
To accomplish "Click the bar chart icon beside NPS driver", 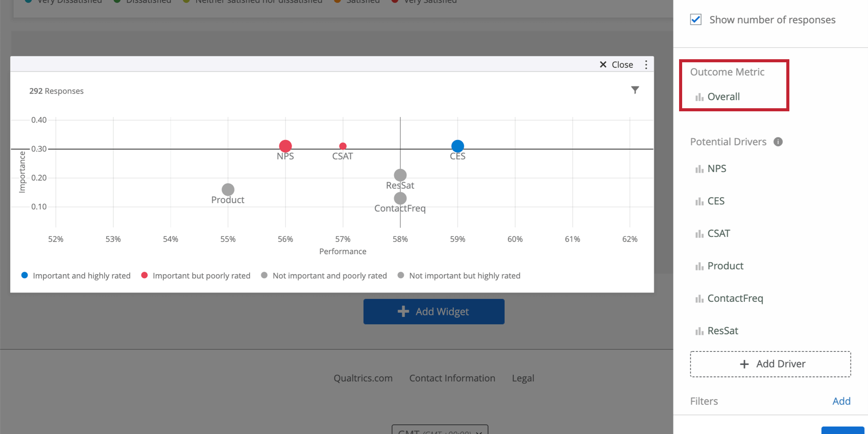I will 699,168.
